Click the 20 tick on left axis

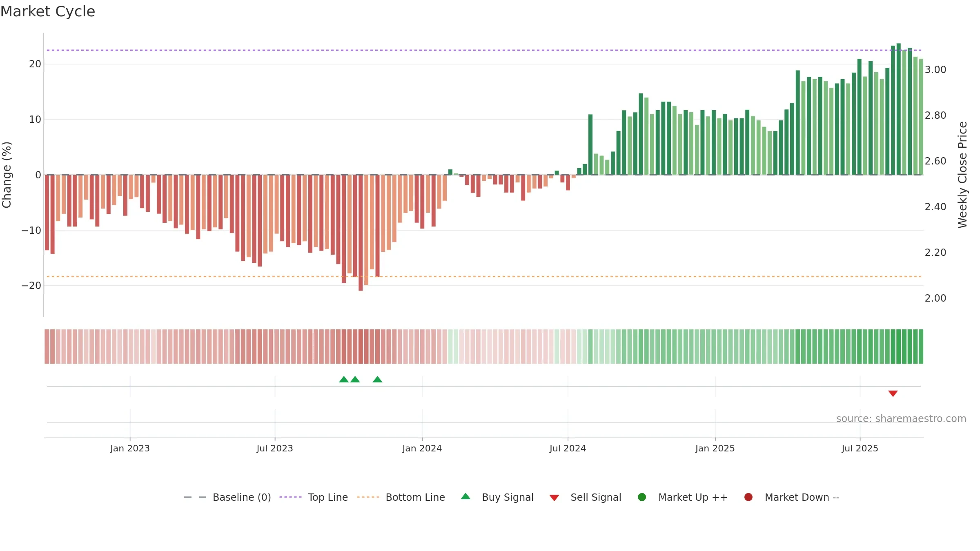click(35, 64)
